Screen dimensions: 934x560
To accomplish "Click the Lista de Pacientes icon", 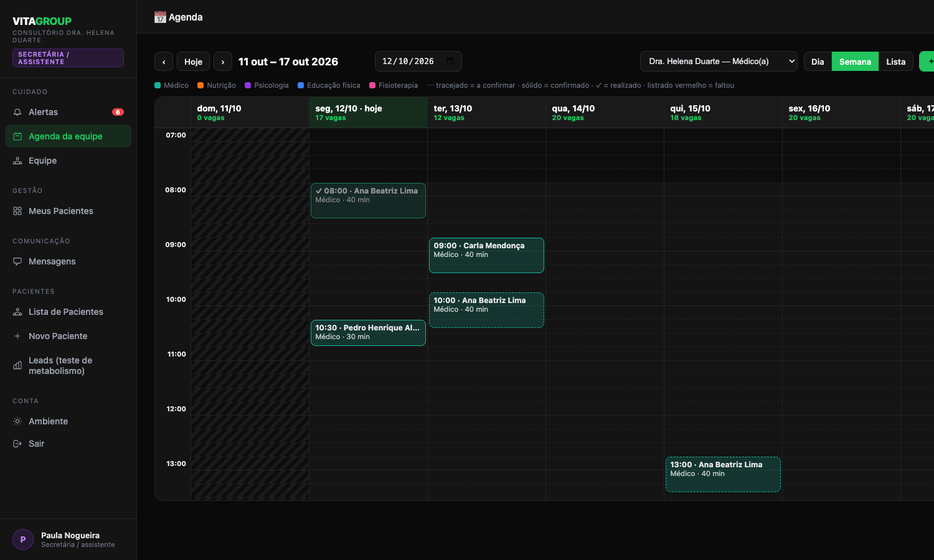I will [x=17, y=312].
